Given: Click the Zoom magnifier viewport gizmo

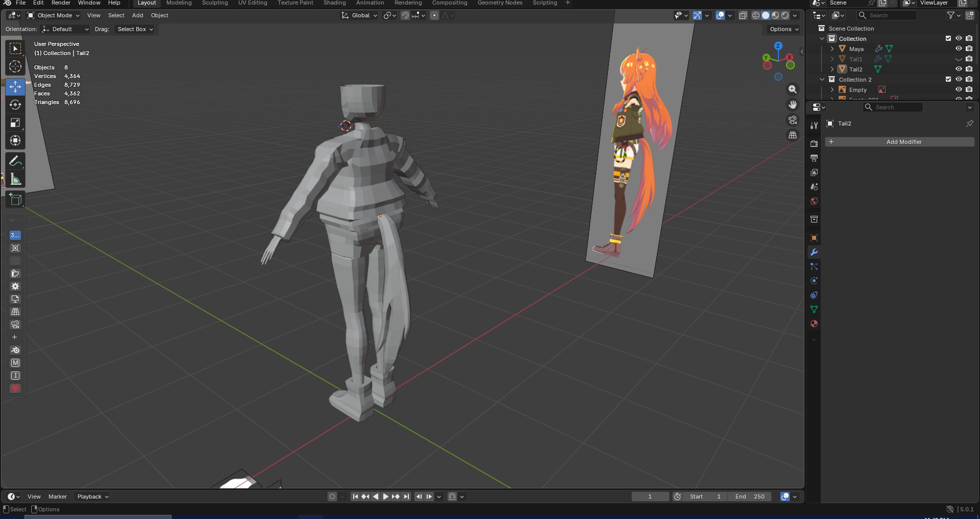Looking at the screenshot, I should [x=792, y=89].
